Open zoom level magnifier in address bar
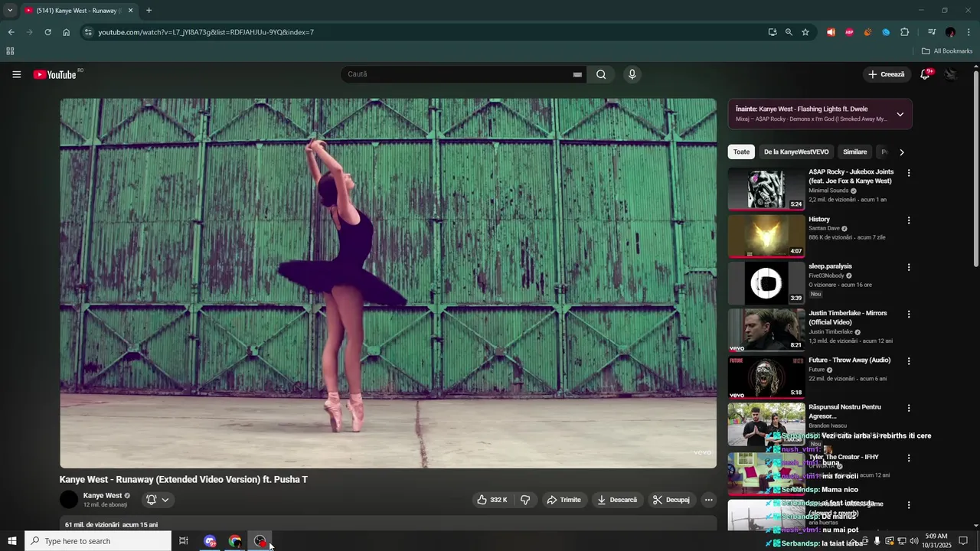 point(789,32)
